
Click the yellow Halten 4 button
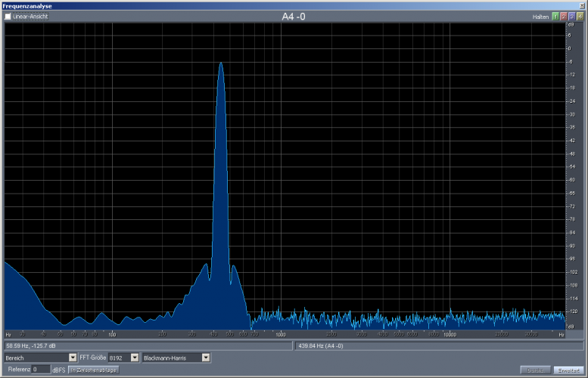click(x=580, y=17)
